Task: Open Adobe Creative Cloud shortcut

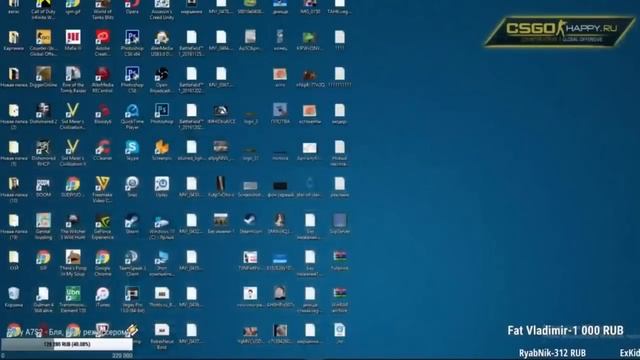Action: 102,42
